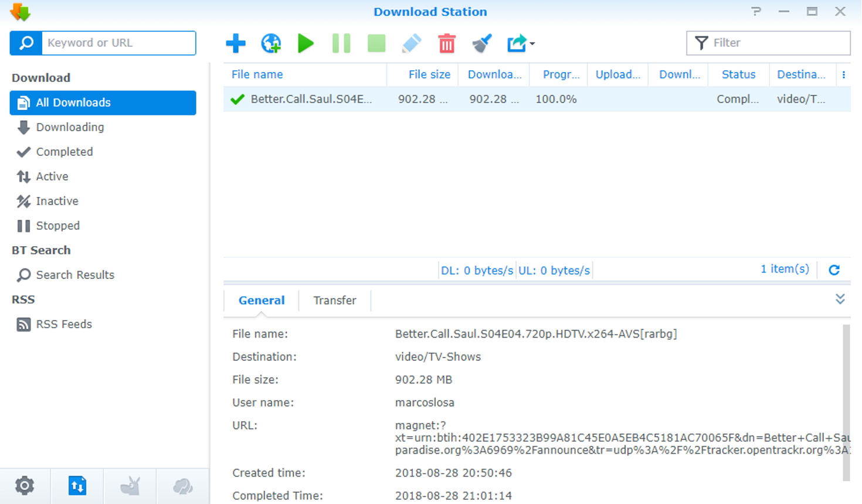Resume download with green play button
Screen dimensions: 862x504
point(306,43)
